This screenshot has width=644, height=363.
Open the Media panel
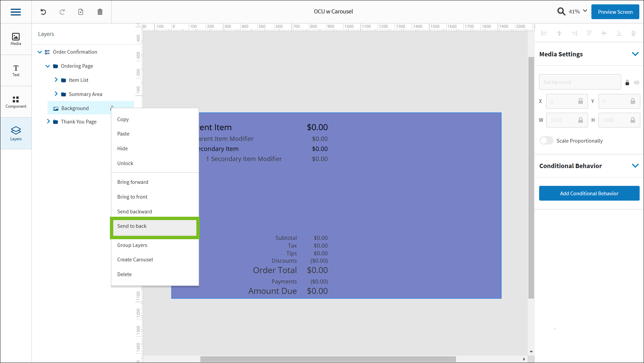(16, 39)
